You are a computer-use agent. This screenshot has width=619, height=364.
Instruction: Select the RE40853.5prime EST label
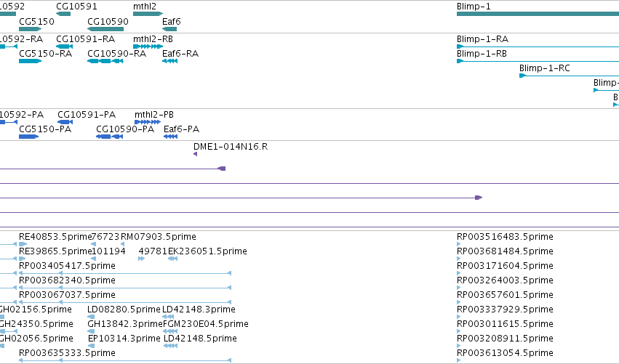(55, 237)
